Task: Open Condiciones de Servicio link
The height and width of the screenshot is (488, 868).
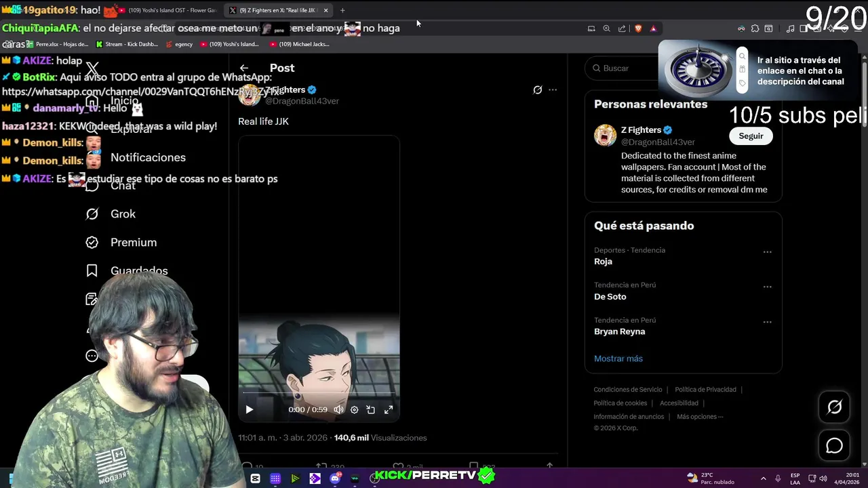Action: point(628,390)
